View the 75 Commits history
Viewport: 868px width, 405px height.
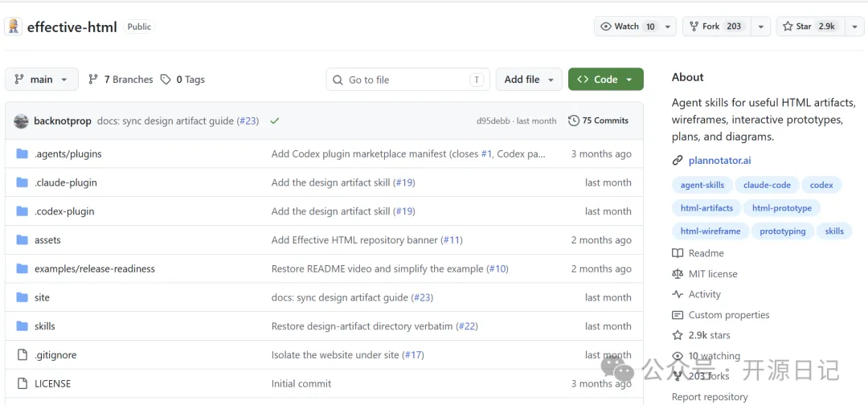pyautogui.click(x=599, y=121)
